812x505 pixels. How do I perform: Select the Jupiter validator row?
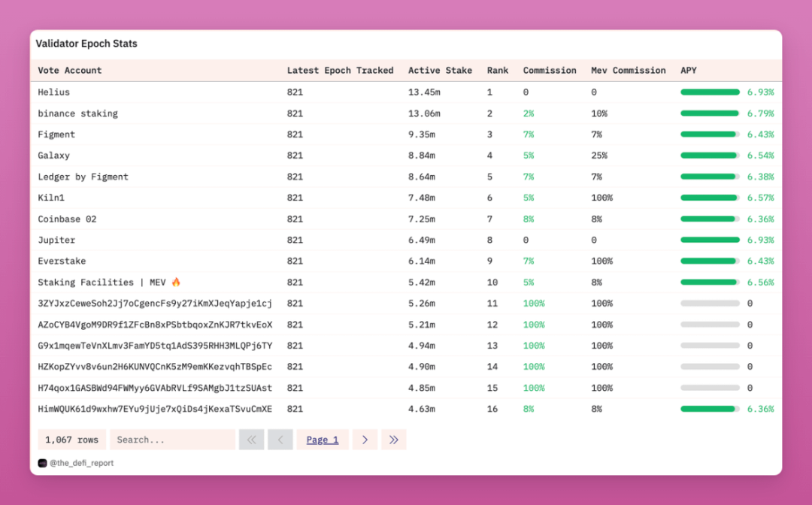click(56, 240)
